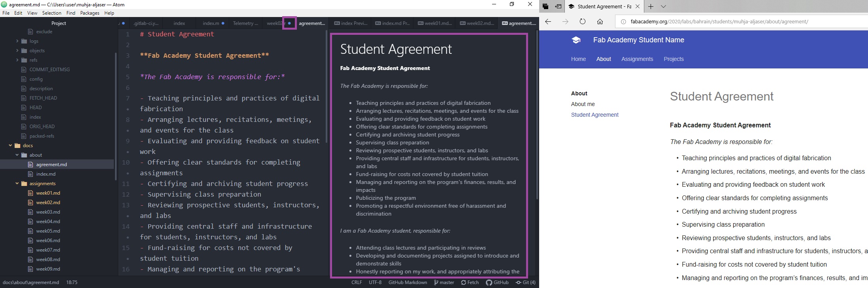Open week05.md in project tree
This screenshot has width=868, height=288.
point(48,231)
